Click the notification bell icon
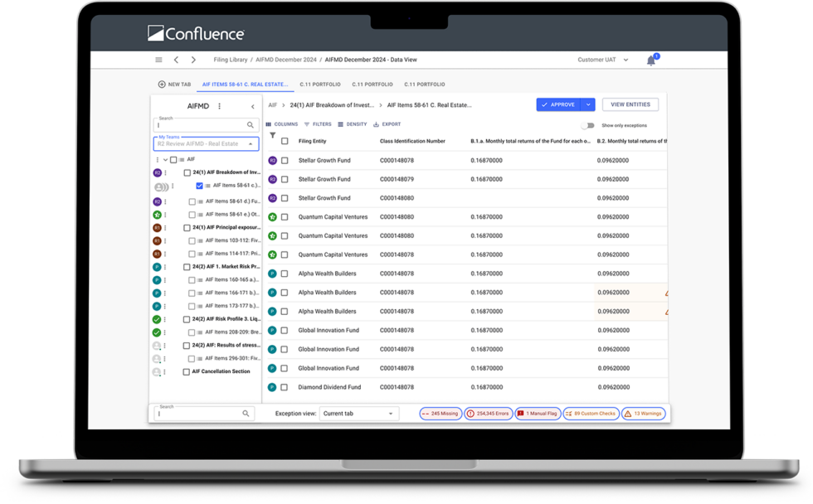Viewport: 813px width, 504px height. coord(651,59)
